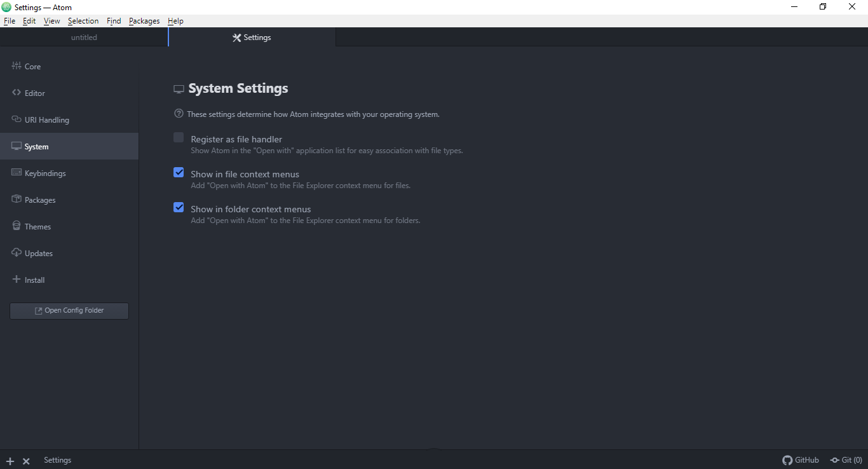Screen dimensions: 868x469
Task: Click the System Settings heading
Action: (x=238, y=88)
